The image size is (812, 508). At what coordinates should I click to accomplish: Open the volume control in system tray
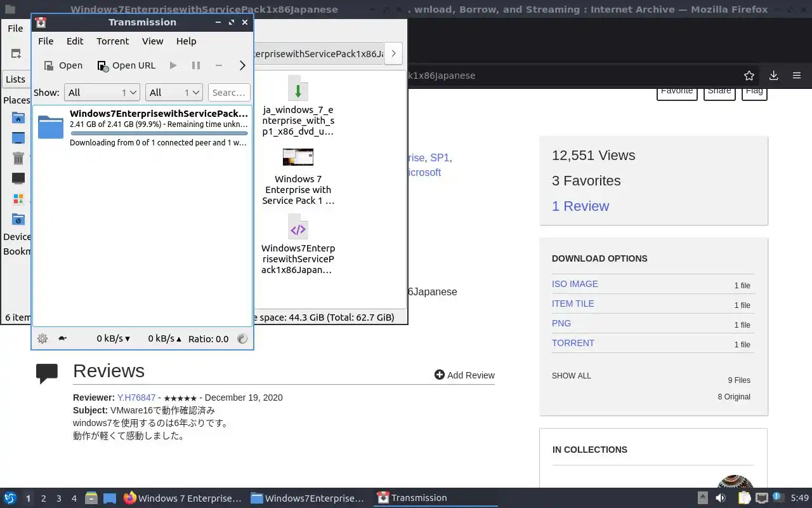(721, 498)
